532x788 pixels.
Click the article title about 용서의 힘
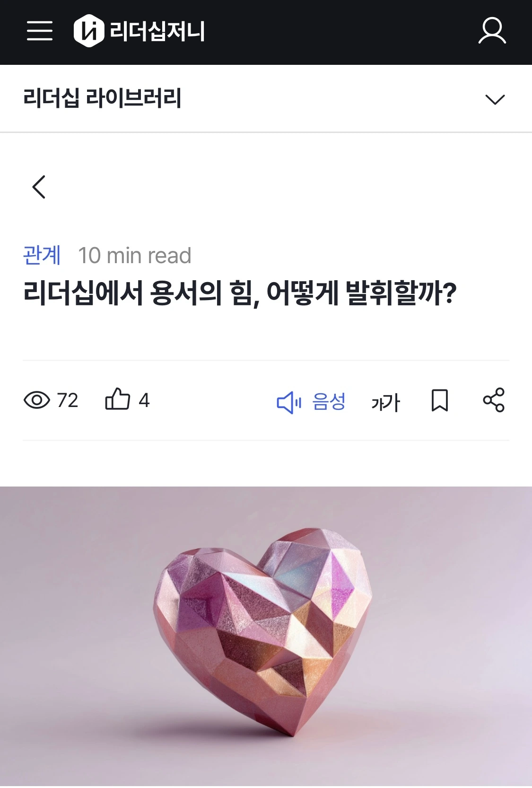(240, 293)
